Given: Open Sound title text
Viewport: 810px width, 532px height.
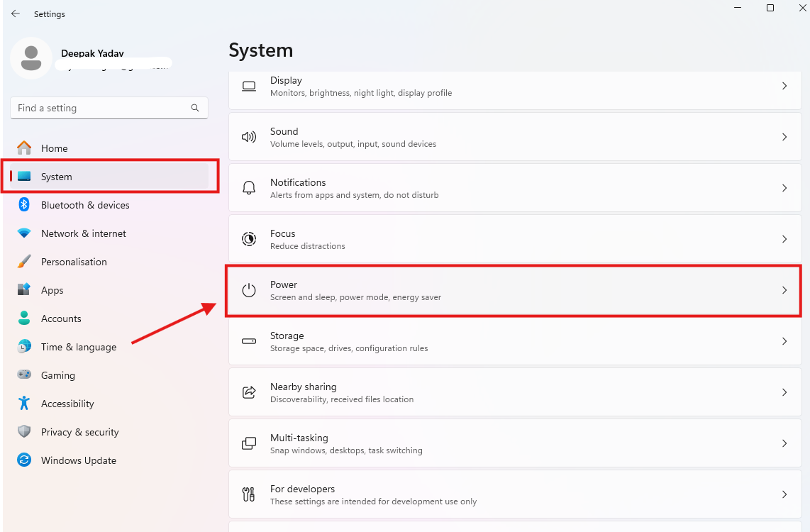Looking at the screenshot, I should 284,132.
